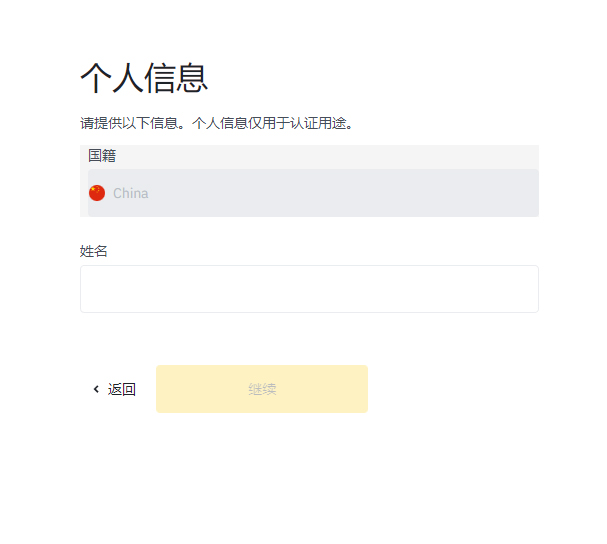The height and width of the screenshot is (544, 607).
Task: Select the China text in nationality field
Action: (x=130, y=193)
